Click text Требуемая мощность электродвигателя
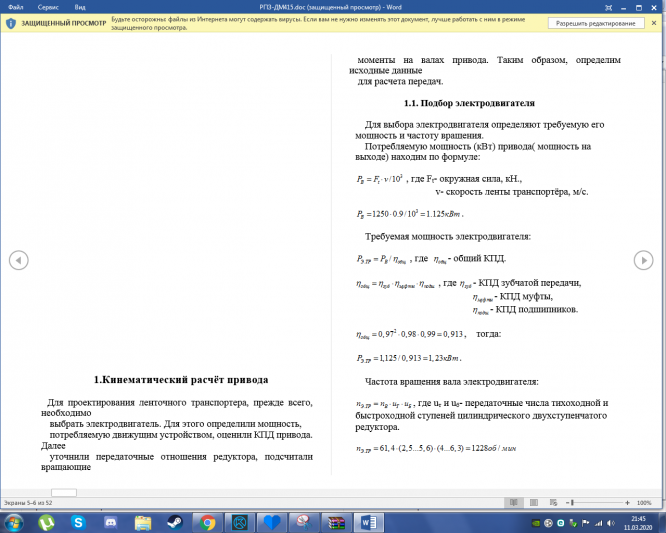The width and height of the screenshot is (666, 533). (448, 237)
